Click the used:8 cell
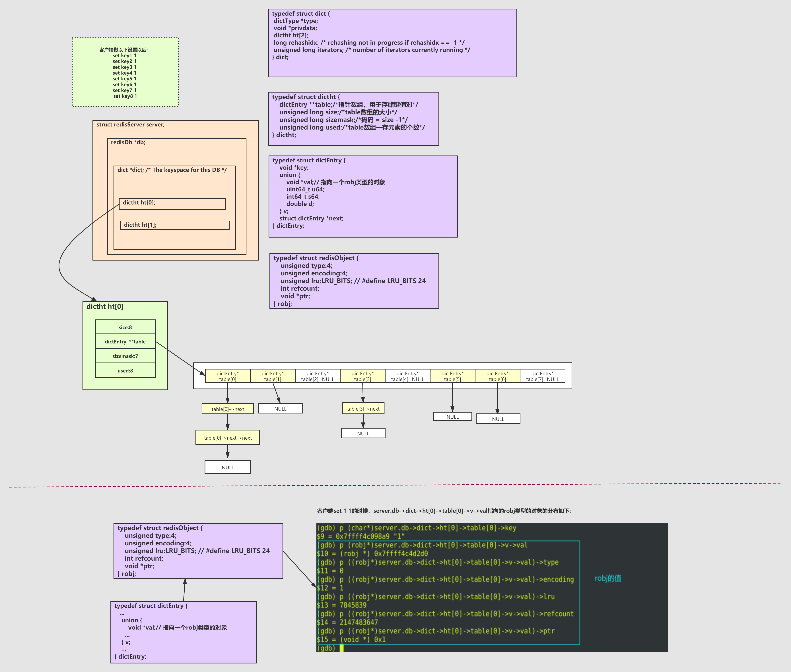This screenshot has width=791, height=672. (x=125, y=371)
